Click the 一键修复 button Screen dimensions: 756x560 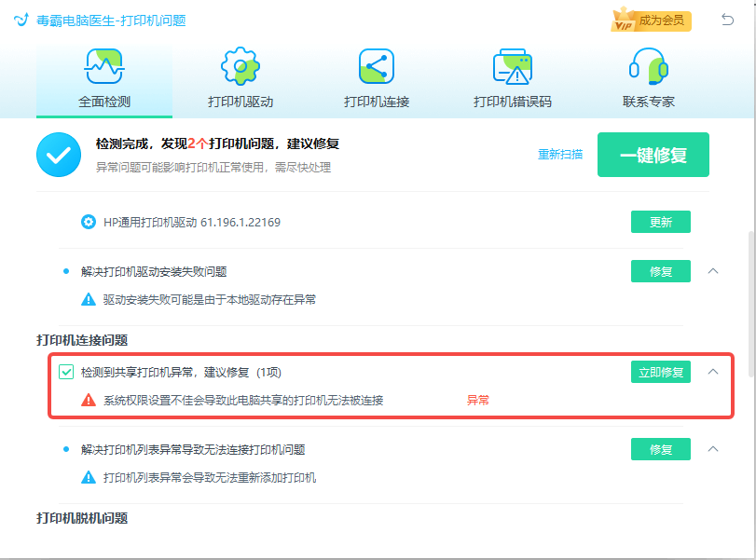[x=653, y=155]
